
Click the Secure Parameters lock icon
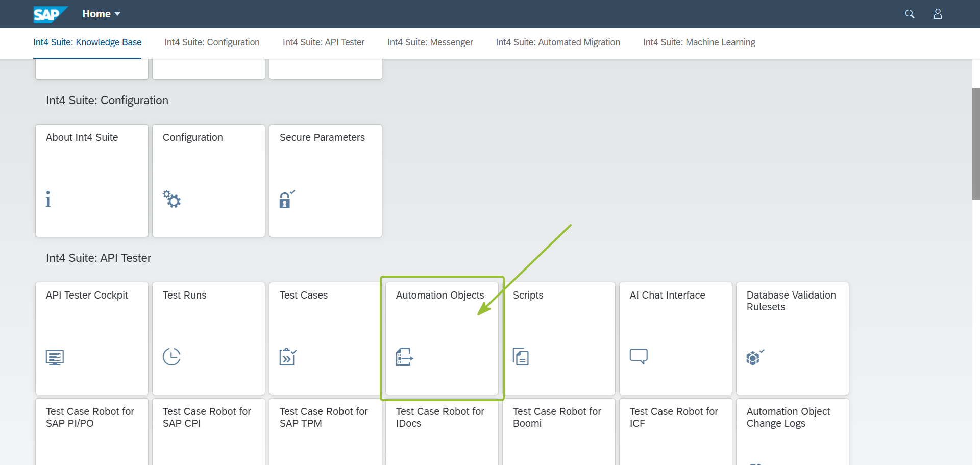(x=287, y=199)
